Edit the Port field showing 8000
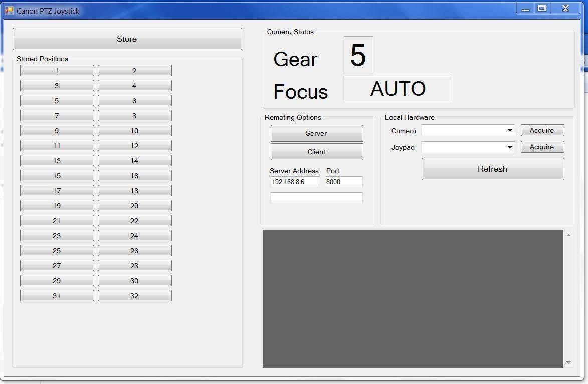This screenshot has width=588, height=384. 343,182
